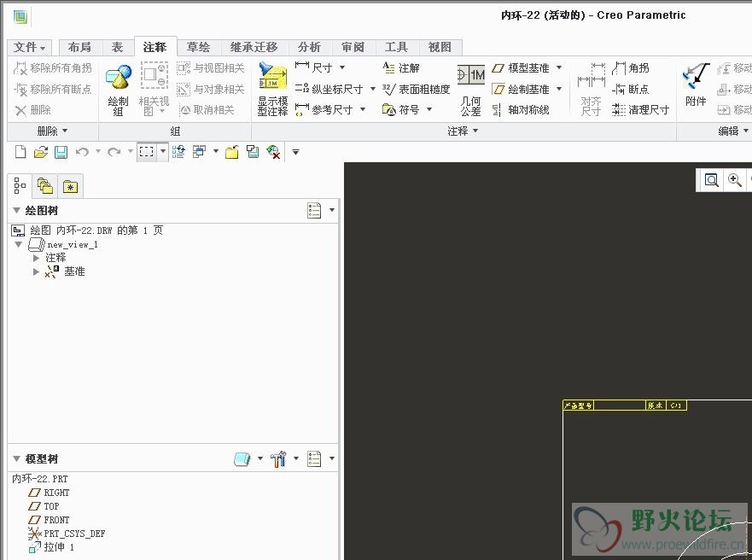752x560 pixels.
Task: Select 拉伸 1 feature in model tree
Action: click(x=52, y=547)
